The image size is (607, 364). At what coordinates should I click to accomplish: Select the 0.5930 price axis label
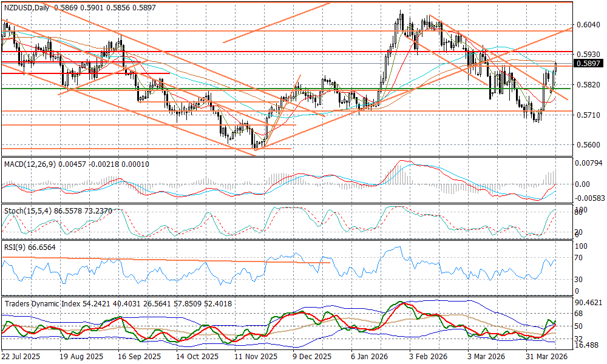click(588, 55)
